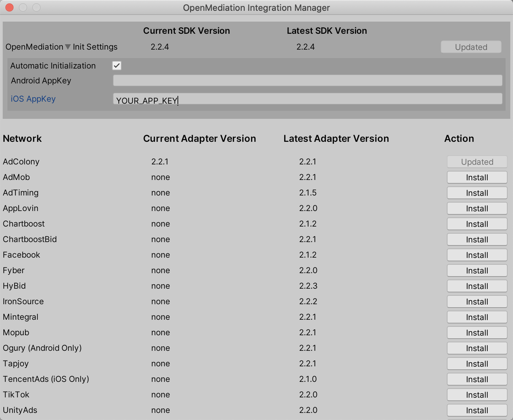
Task: Install the Mopub adapter
Action: (477, 333)
